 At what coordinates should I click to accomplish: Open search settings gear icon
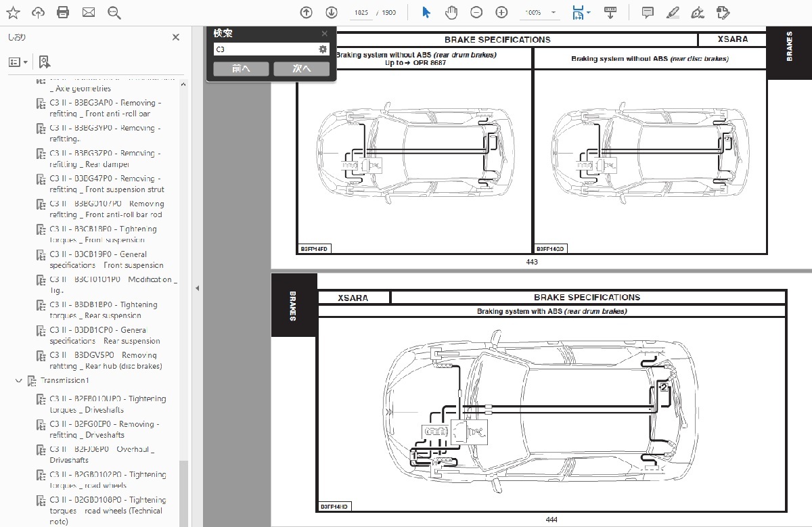(323, 49)
